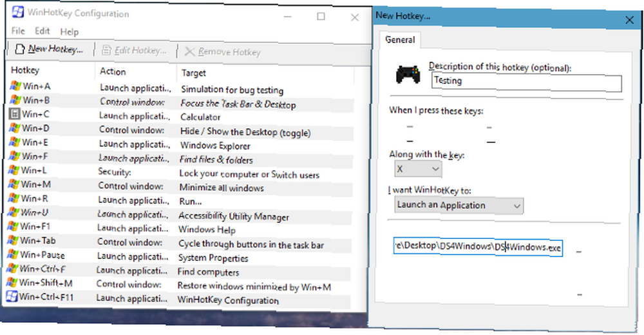Screen dimensions: 644x335
Task: Click the Windows flag icon for Win+Ctrl+F
Action: (12, 269)
